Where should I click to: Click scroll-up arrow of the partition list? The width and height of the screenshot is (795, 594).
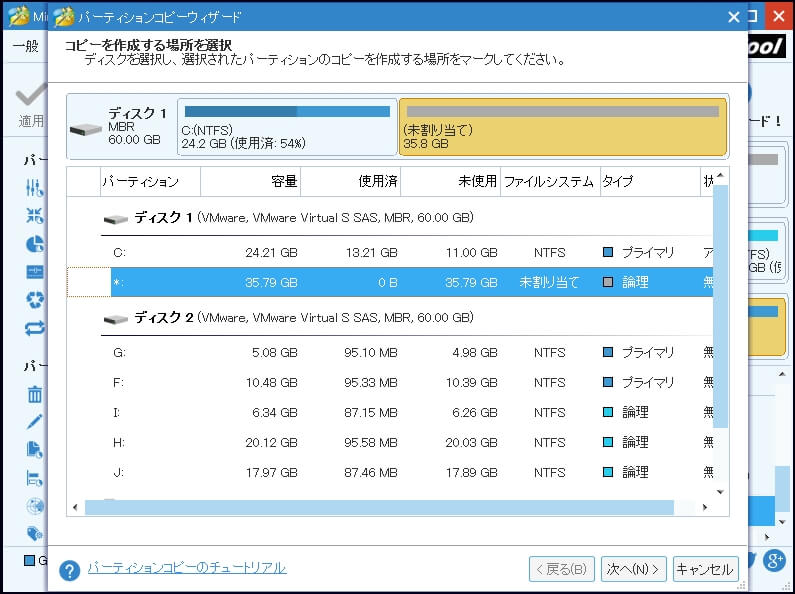(720, 176)
